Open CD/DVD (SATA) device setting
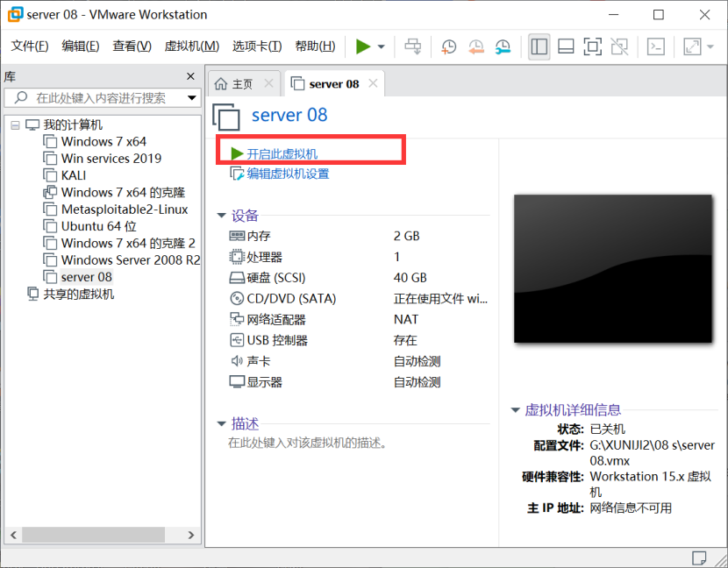Image resolution: width=728 pixels, height=568 pixels. (x=282, y=298)
